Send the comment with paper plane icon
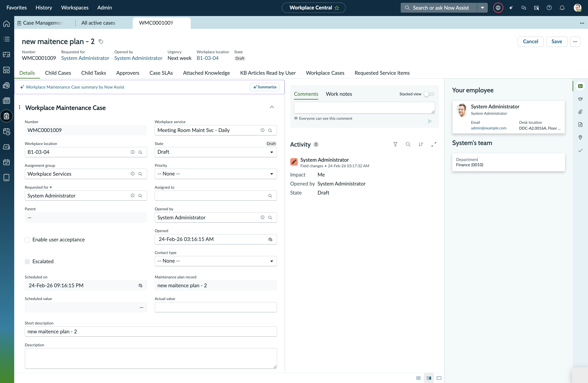The width and height of the screenshot is (588, 383). pos(430,121)
